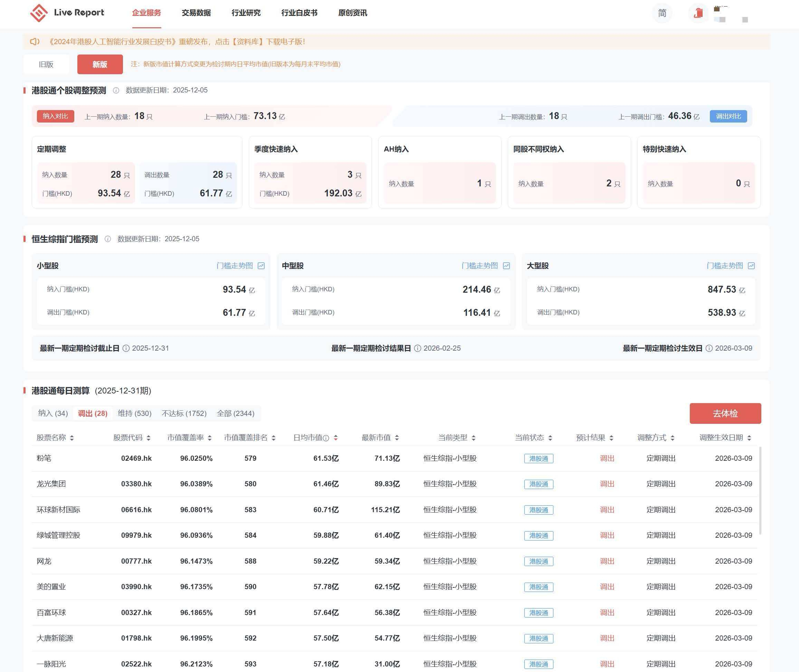Click the announcement speaker icon
The width and height of the screenshot is (799, 672).
point(35,41)
